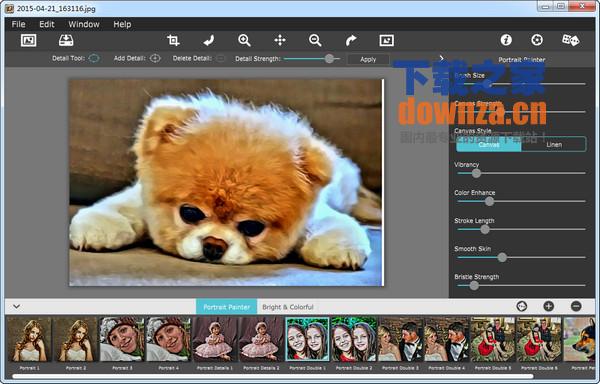This screenshot has height=384, width=600.
Task: Open the File menu
Action: click(18, 24)
